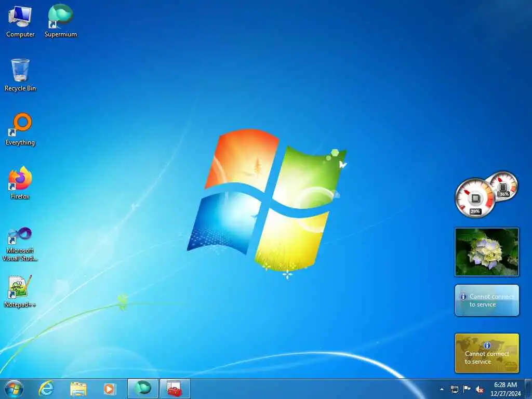Open Windows Explorer from the taskbar
Viewport: 532px width, 399px height.
click(78, 389)
